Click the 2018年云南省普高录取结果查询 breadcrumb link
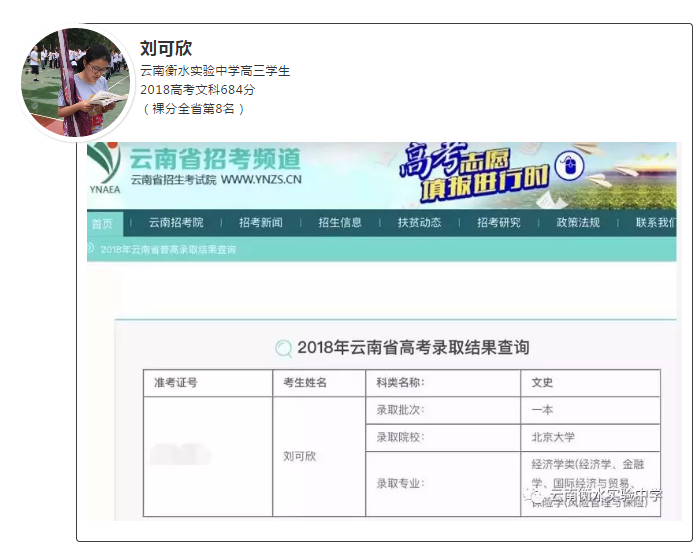Screen dimensions: 696x553 tap(168, 249)
